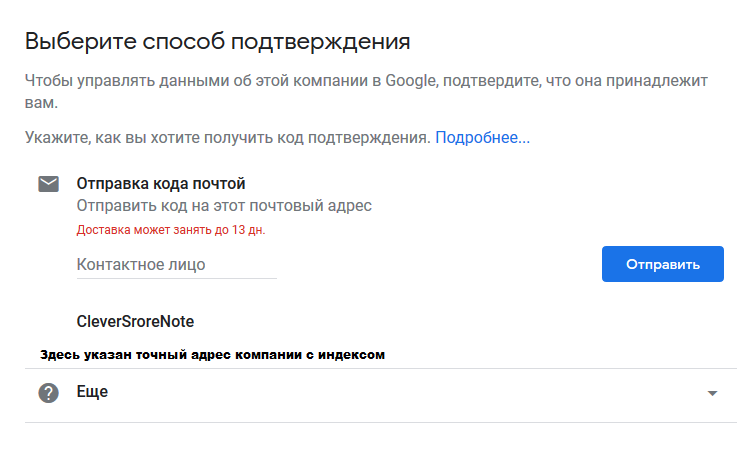Click the CleverSroreNote company name
The height and width of the screenshot is (449, 737).
(135, 322)
